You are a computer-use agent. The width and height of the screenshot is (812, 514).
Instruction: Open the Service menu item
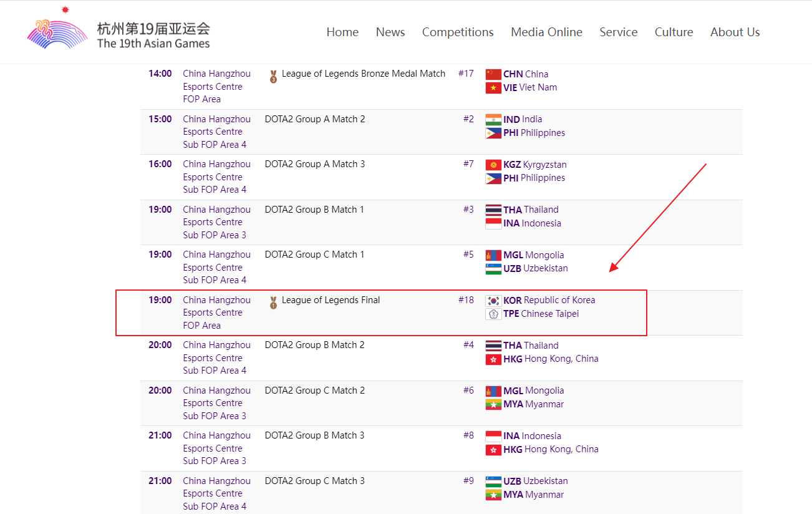point(619,32)
